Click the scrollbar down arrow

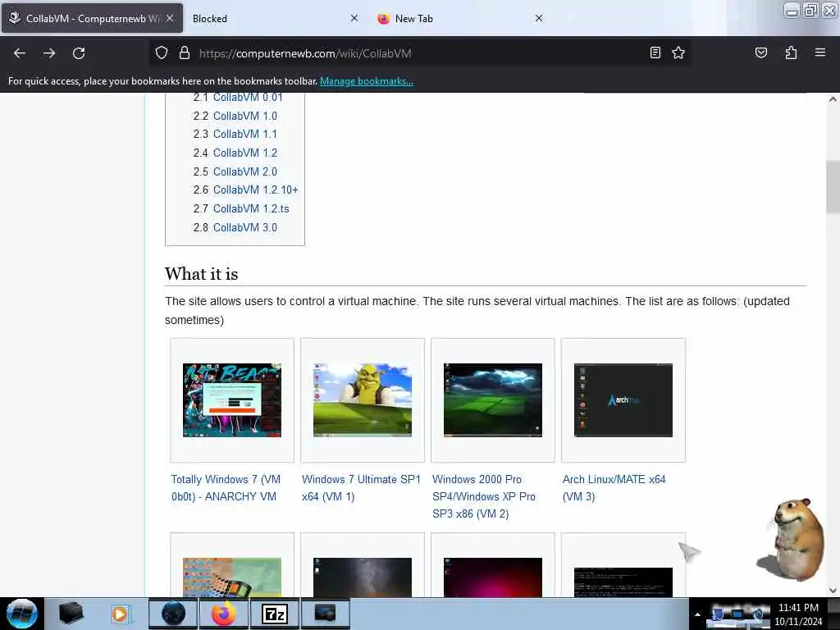pyautogui.click(x=833, y=591)
